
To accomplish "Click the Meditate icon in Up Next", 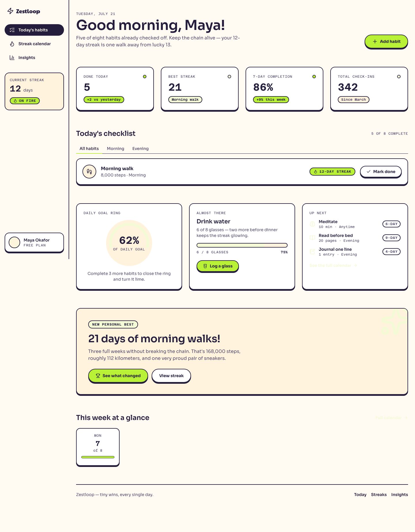I will coord(312,224).
